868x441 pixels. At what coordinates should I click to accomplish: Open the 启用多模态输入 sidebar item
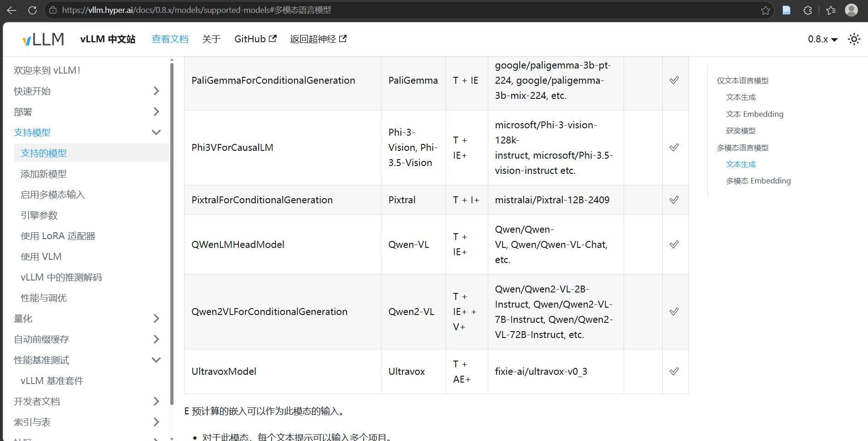53,195
